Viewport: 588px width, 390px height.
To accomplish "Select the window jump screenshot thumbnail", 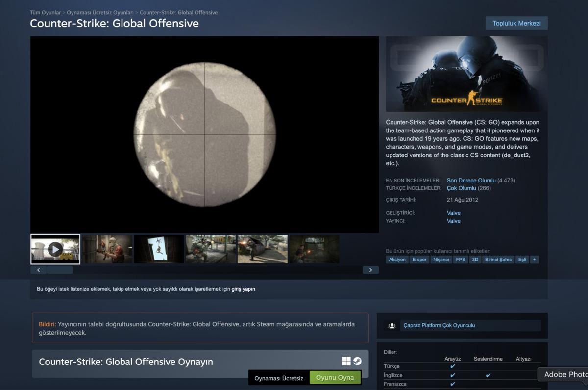I will pyautogui.click(x=159, y=249).
